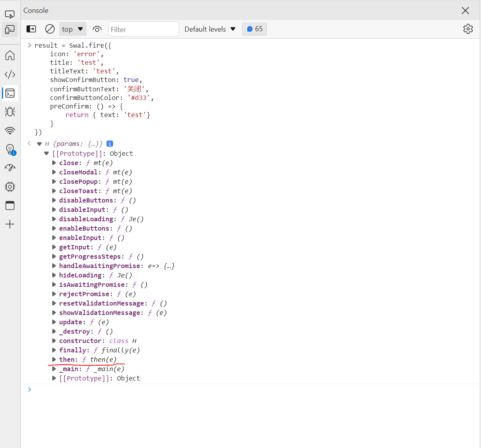Clear the console output

[x=50, y=29]
